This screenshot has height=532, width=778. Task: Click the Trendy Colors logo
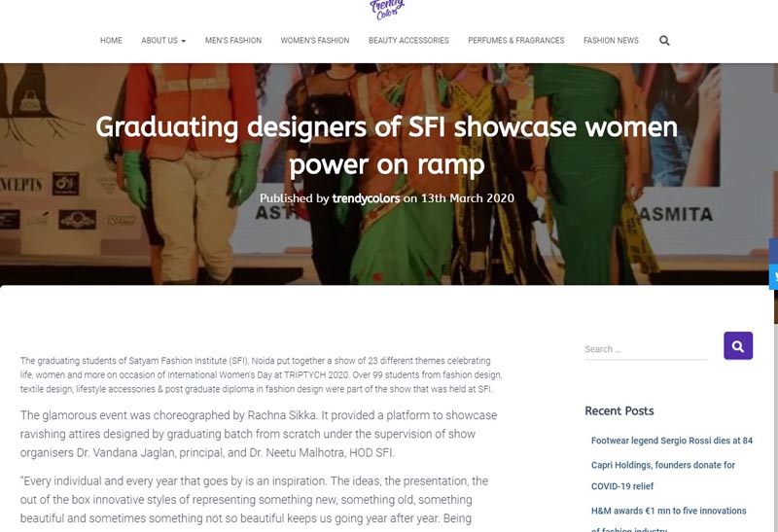(x=386, y=9)
